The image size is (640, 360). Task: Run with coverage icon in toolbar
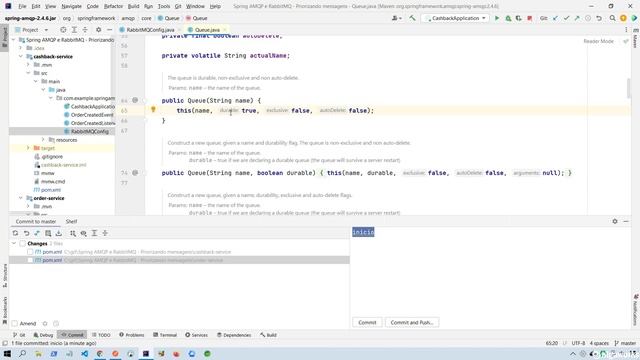click(x=519, y=18)
